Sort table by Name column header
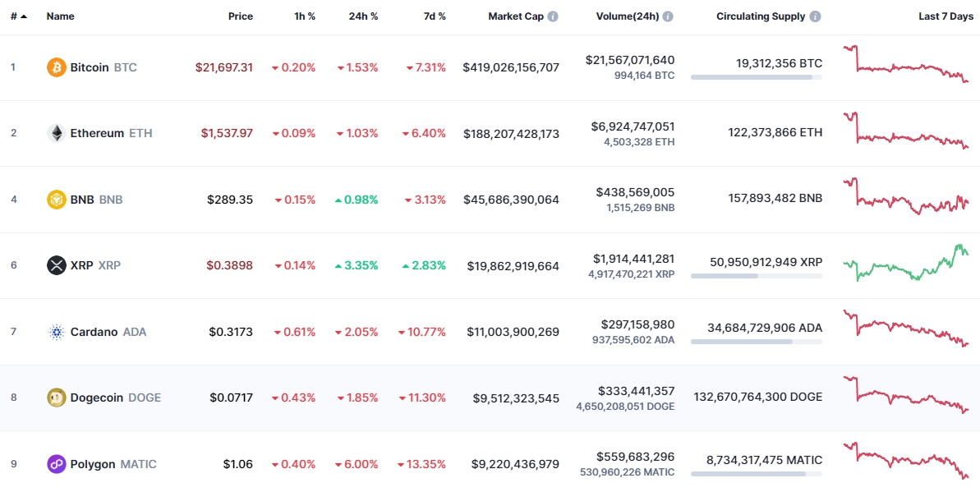 coord(60,16)
